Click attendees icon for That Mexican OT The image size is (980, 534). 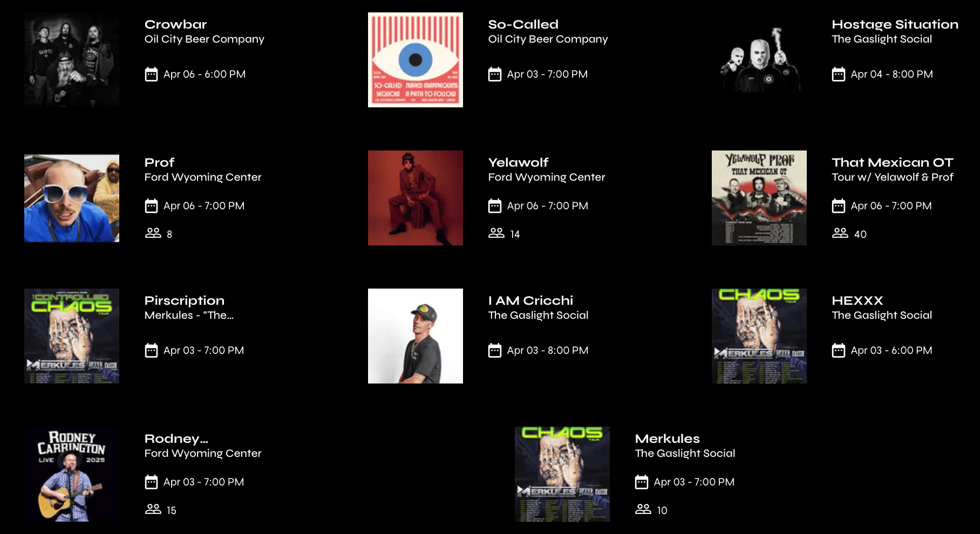(840, 233)
